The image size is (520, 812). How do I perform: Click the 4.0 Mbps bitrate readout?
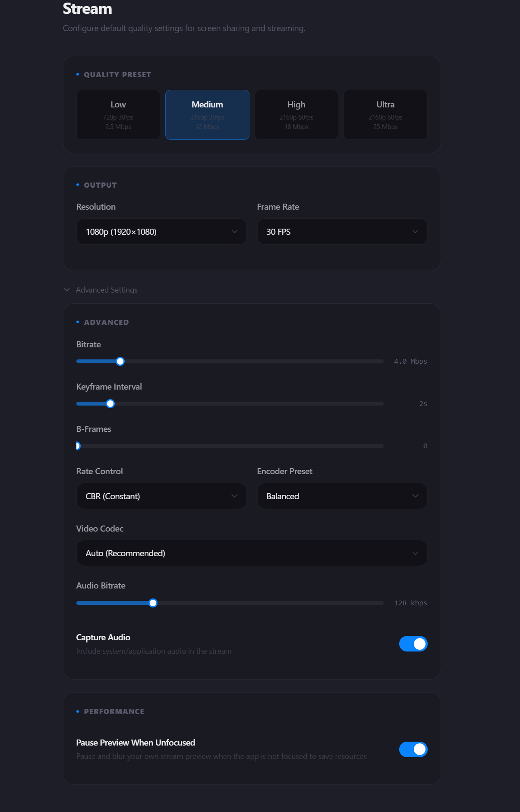point(410,361)
